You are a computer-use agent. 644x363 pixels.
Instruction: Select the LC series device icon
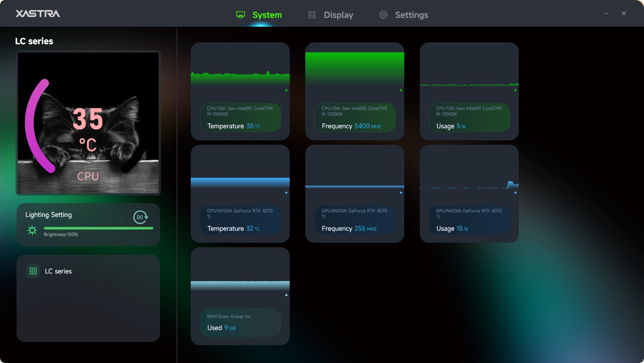[x=33, y=271]
